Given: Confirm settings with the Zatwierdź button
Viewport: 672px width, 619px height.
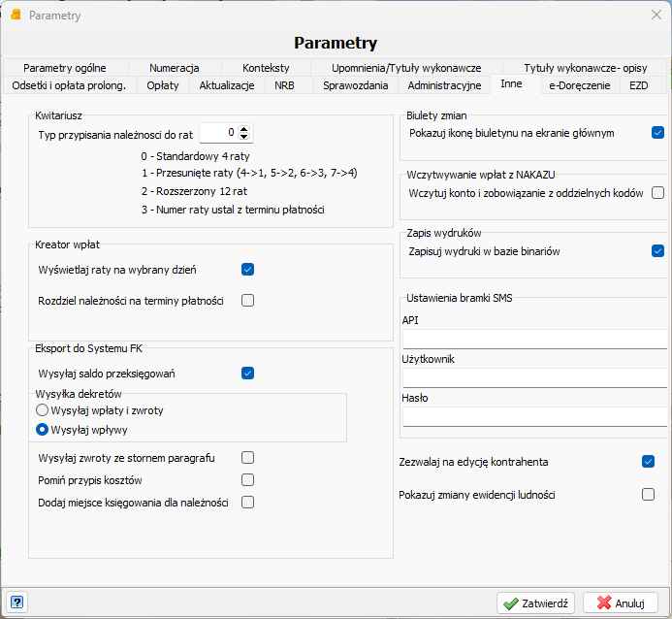Looking at the screenshot, I should 535,603.
